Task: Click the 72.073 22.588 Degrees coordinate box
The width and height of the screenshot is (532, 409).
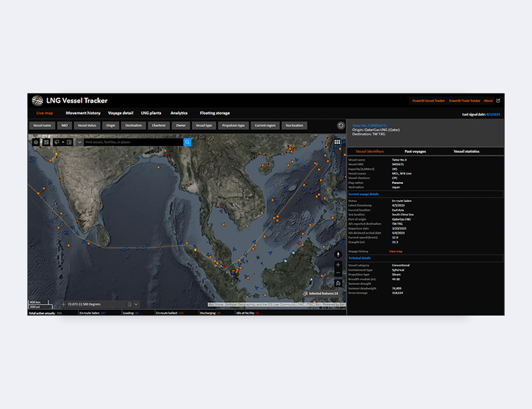Action: coord(100,304)
